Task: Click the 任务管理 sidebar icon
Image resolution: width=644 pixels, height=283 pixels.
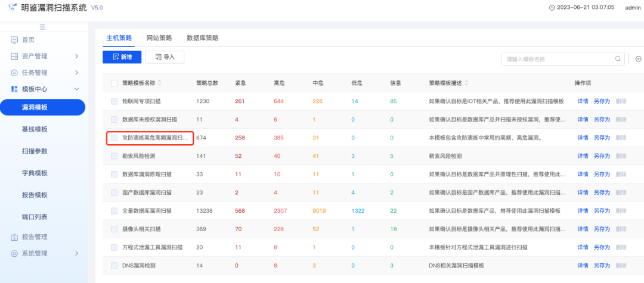Action: pos(14,73)
